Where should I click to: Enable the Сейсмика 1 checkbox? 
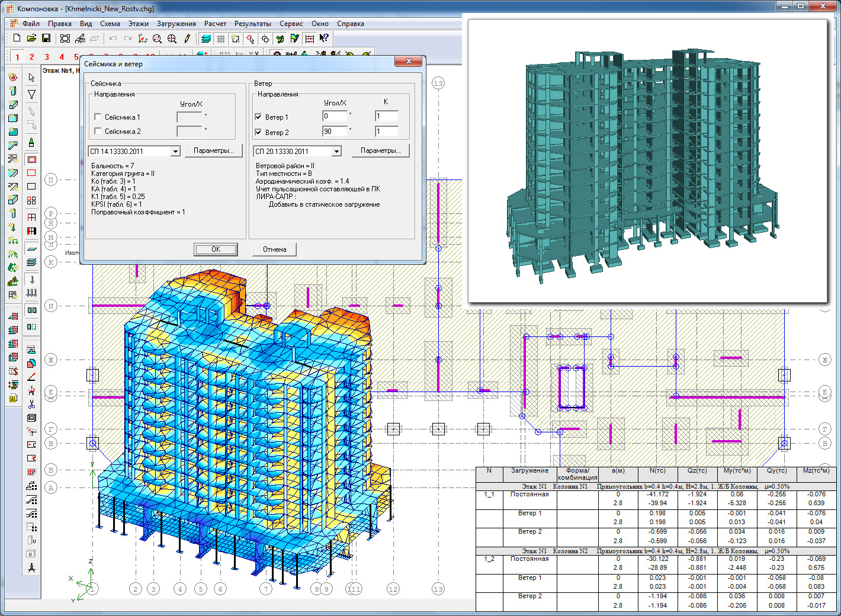pos(98,117)
